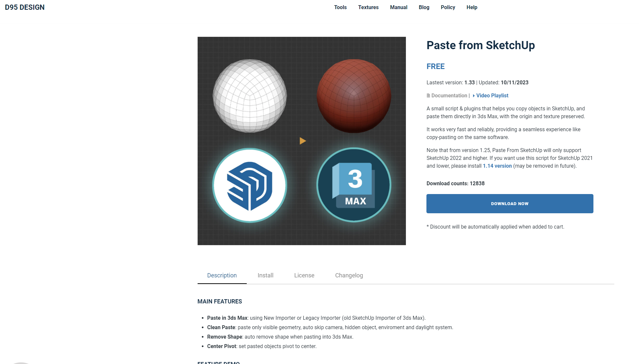Switch to the License tab

point(304,275)
